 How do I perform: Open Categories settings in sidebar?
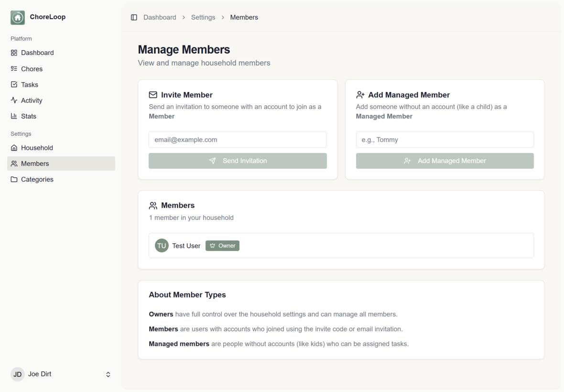tap(61, 179)
